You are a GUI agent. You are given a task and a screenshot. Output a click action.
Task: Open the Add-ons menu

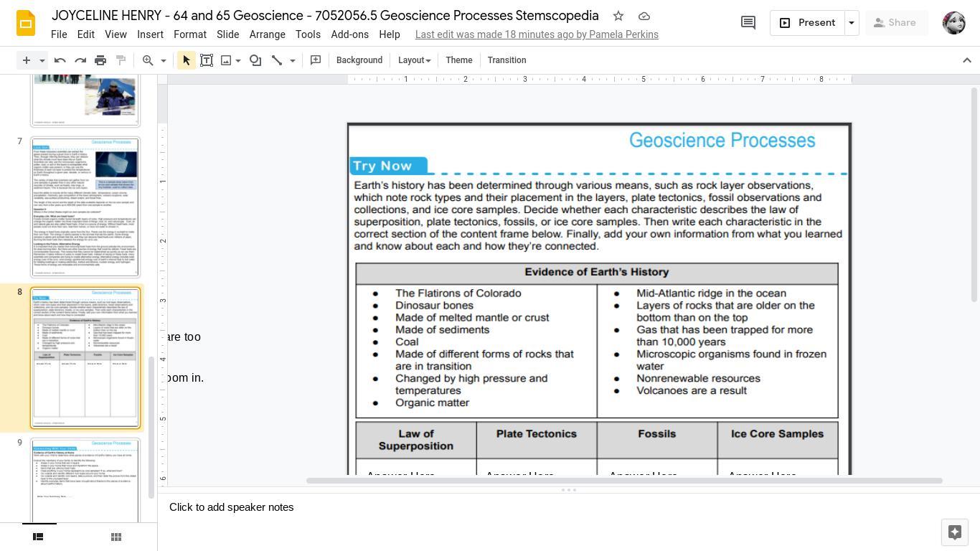(350, 34)
